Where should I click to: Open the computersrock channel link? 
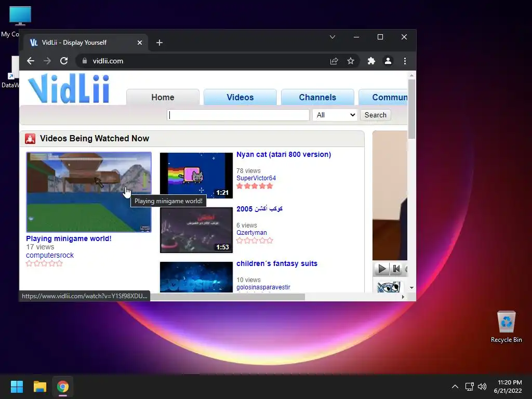[50, 255]
